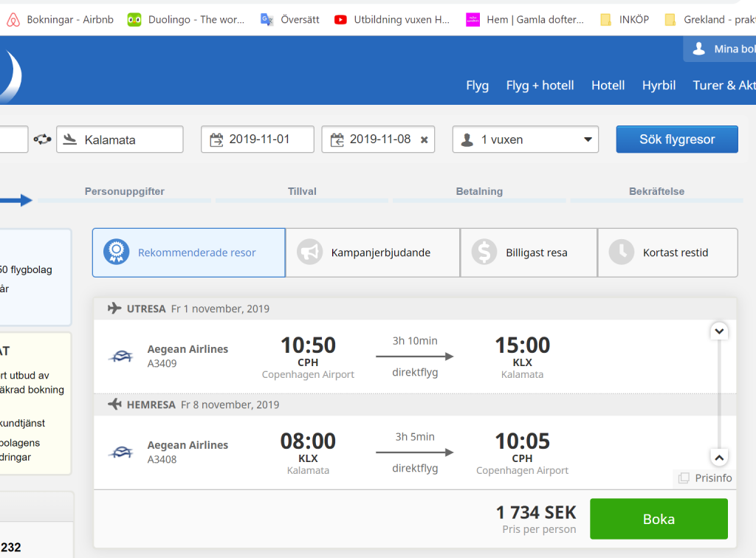Change departure date 2019-11-01
The width and height of the screenshot is (756, 558).
258,139
